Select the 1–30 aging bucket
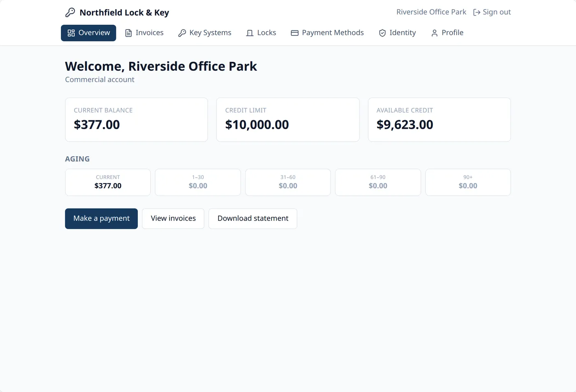The image size is (576, 392). (198, 182)
